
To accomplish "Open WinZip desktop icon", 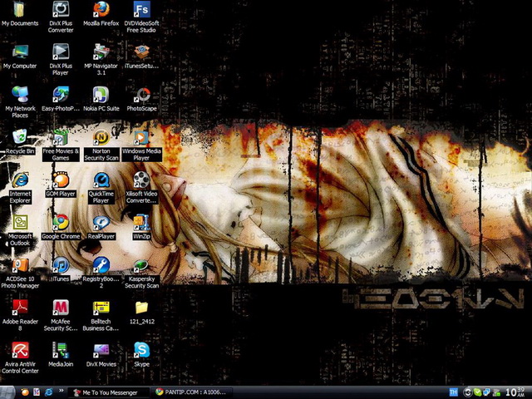I will pos(141,222).
